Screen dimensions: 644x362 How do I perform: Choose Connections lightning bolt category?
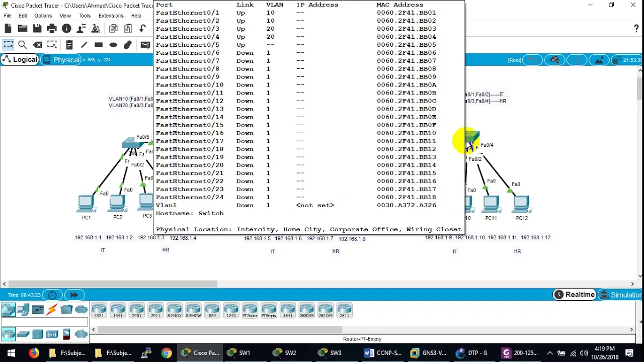pyautogui.click(x=52, y=310)
